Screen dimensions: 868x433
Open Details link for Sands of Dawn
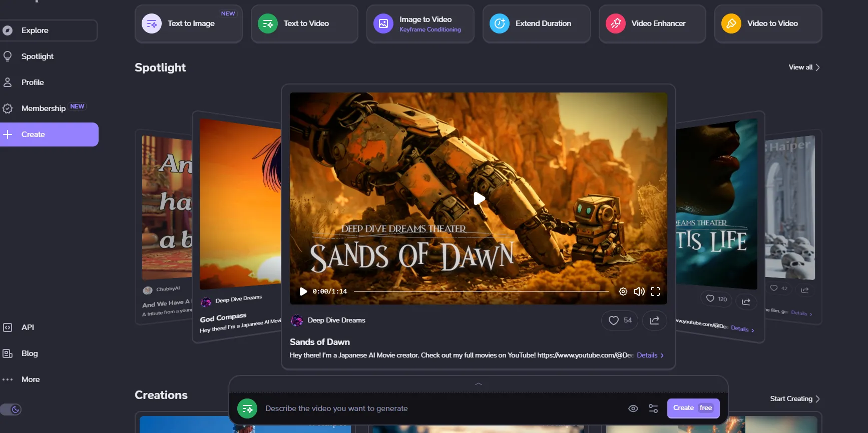(650, 355)
